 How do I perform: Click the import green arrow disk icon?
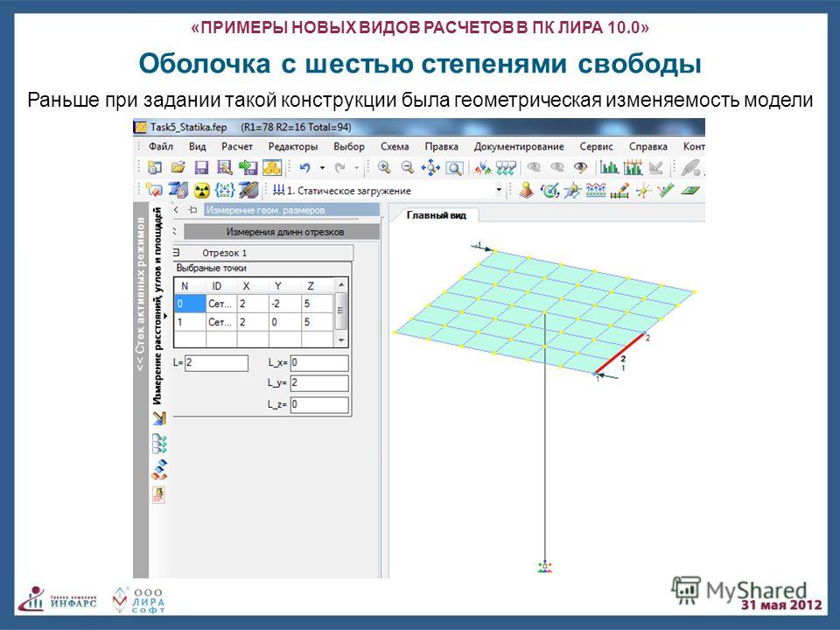[x=248, y=168]
